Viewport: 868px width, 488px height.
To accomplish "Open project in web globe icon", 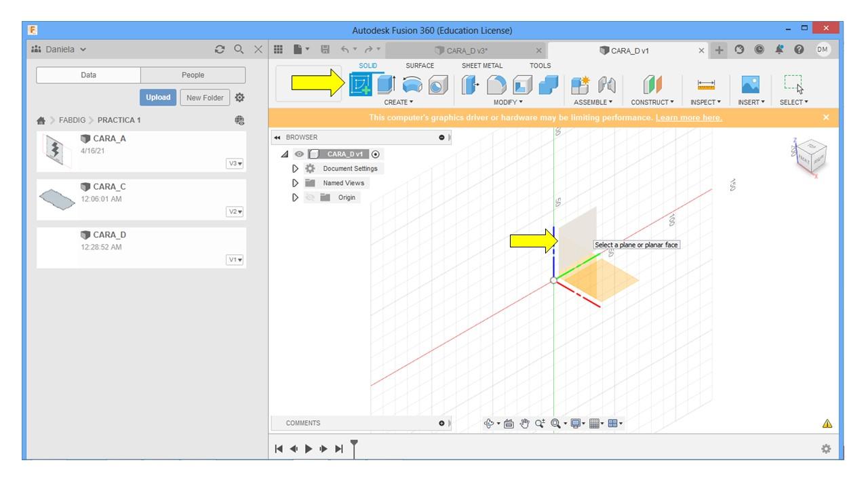I will pyautogui.click(x=239, y=120).
